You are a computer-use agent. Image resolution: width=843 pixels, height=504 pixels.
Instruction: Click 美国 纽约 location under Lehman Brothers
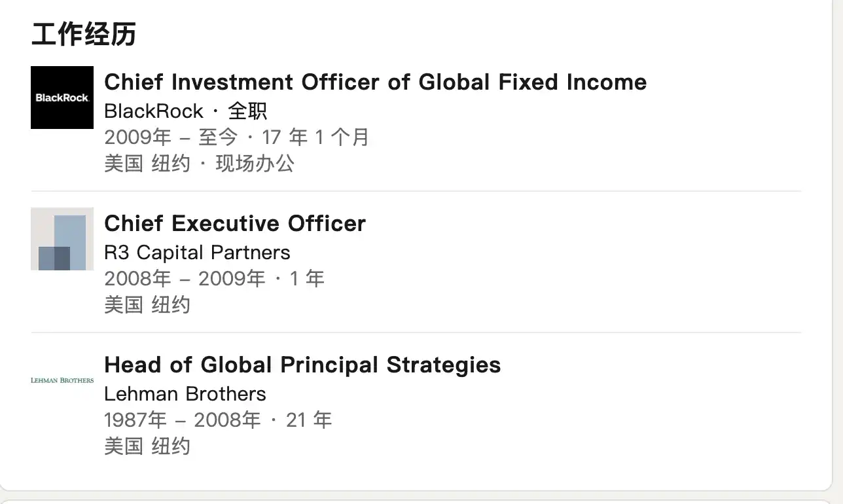pos(147,446)
